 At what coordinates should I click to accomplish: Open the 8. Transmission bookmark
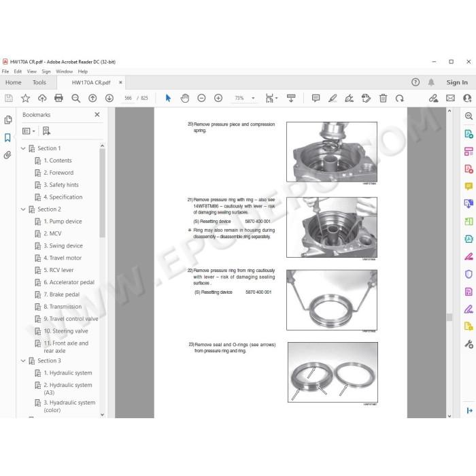pos(63,307)
